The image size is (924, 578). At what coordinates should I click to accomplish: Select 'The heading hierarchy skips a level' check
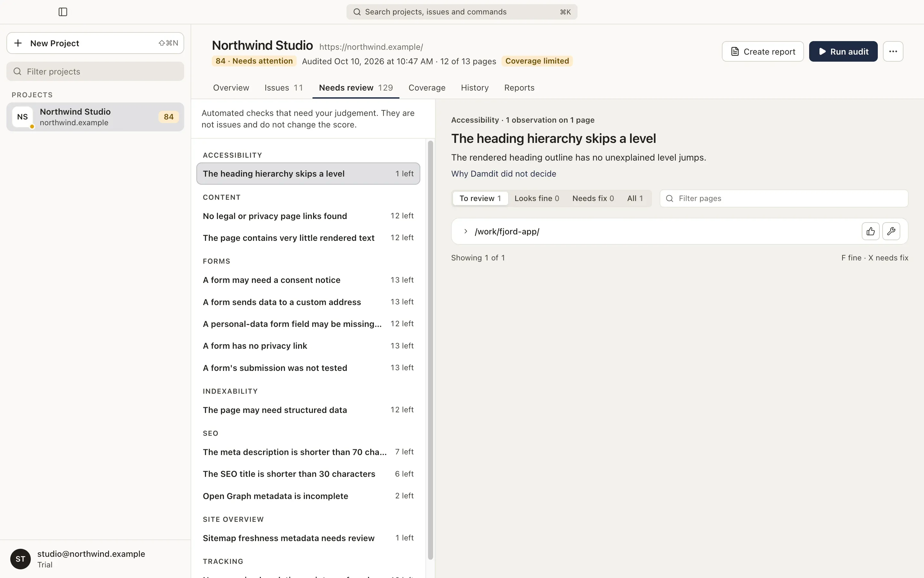coord(308,173)
